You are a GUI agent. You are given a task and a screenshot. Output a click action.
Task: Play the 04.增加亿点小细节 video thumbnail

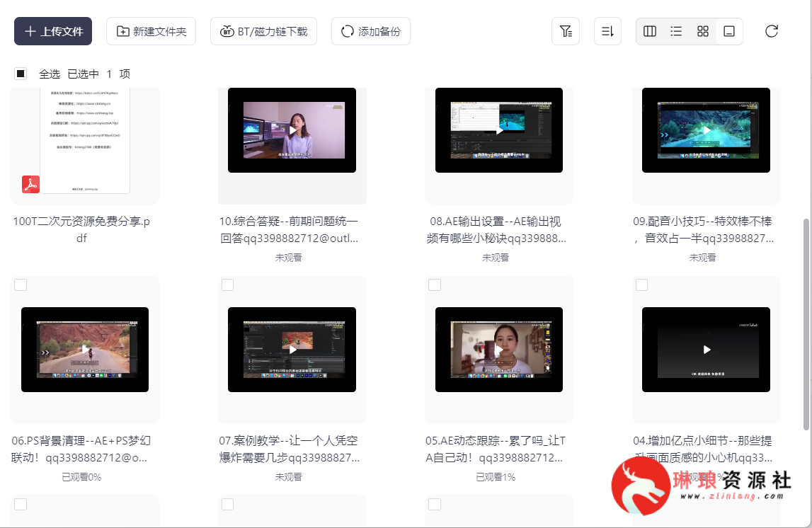click(706, 350)
